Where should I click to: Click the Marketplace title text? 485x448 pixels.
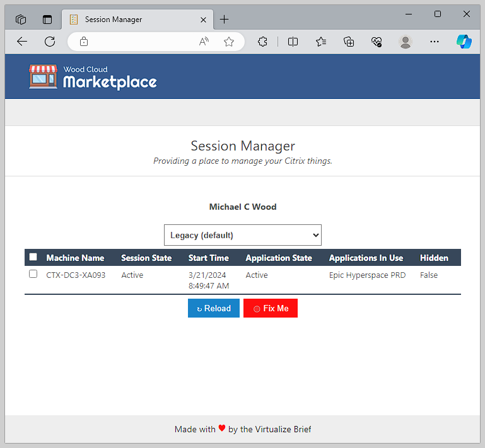coord(110,82)
